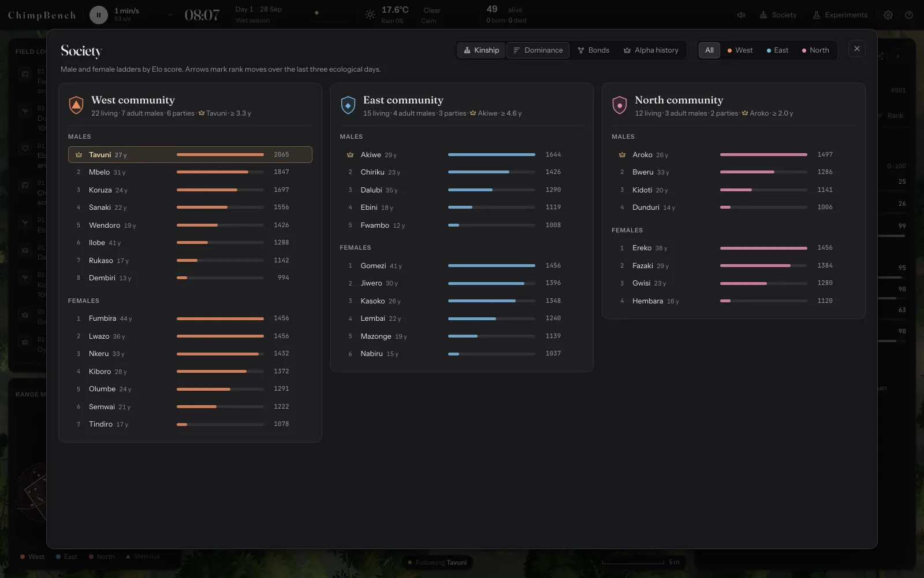The width and height of the screenshot is (924, 578).
Task: Open settings gear in top bar
Action: point(888,15)
